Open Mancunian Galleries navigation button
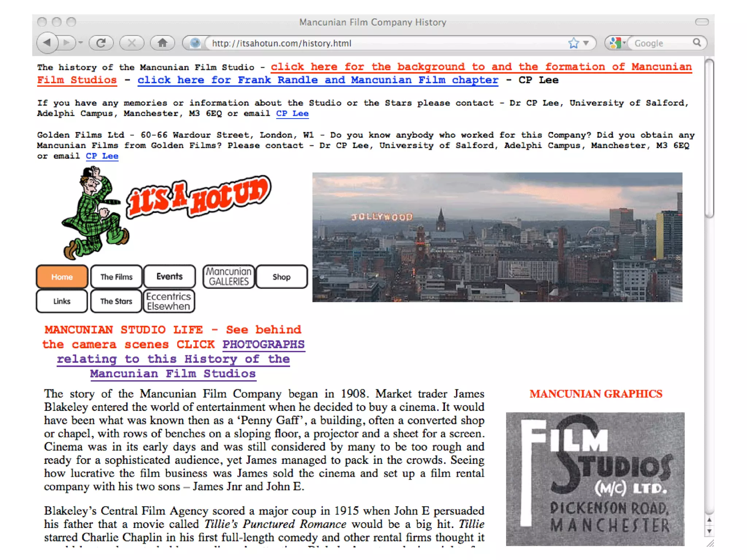 tap(229, 277)
